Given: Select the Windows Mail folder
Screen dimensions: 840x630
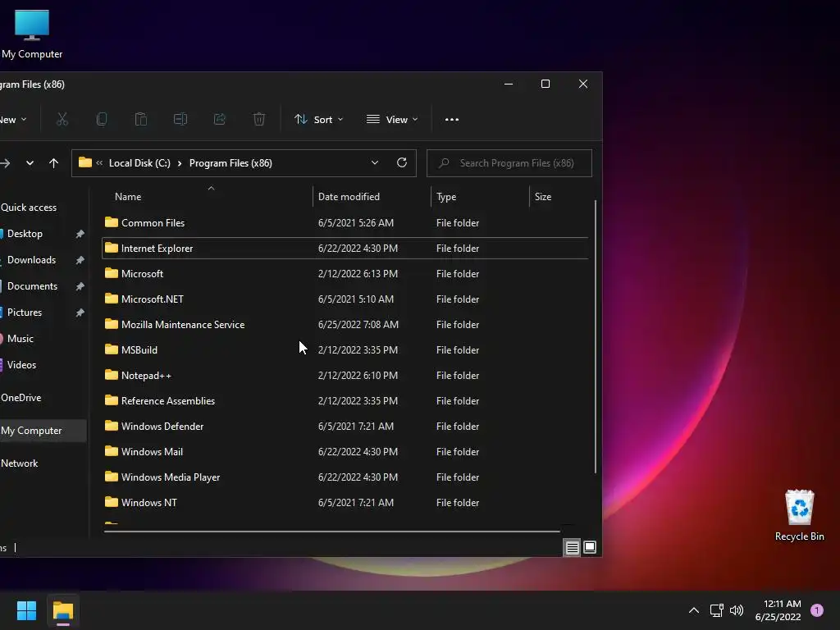Looking at the screenshot, I should click(345, 452).
